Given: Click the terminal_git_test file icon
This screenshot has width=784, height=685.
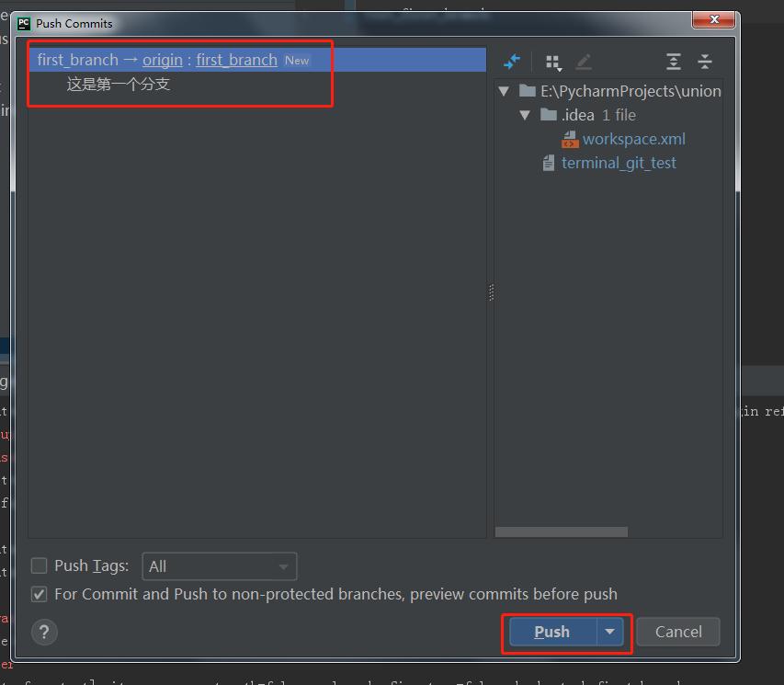Looking at the screenshot, I should [x=549, y=163].
